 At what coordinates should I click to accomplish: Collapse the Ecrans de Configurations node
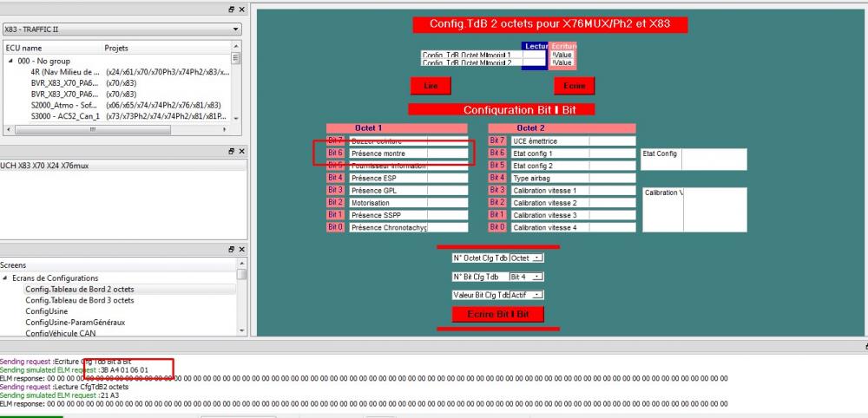[x=5, y=278]
